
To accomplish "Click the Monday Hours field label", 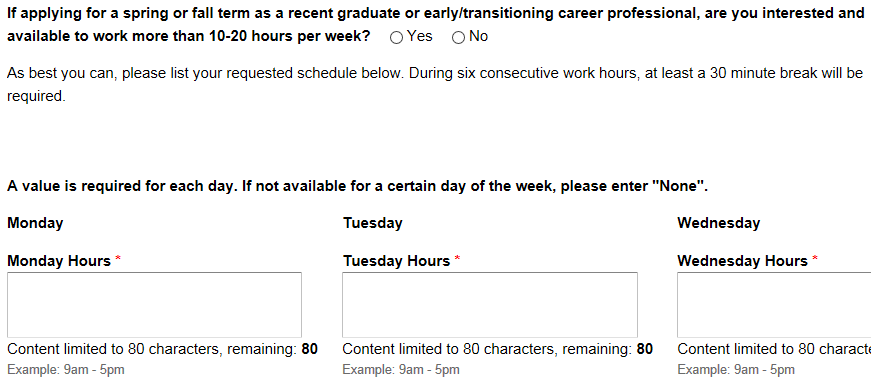I will click(59, 261).
